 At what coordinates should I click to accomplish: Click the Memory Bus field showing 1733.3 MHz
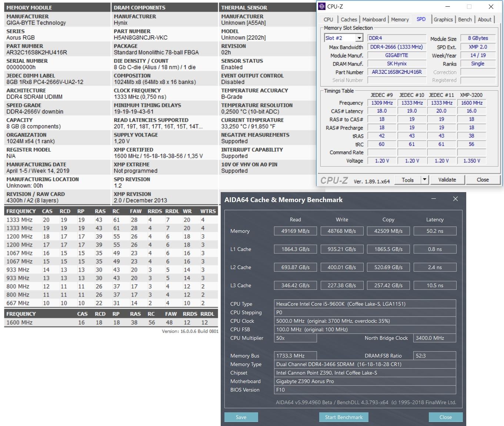click(x=296, y=356)
